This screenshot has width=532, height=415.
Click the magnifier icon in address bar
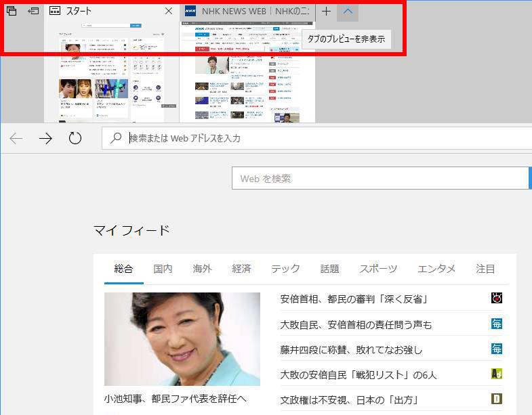[117, 138]
